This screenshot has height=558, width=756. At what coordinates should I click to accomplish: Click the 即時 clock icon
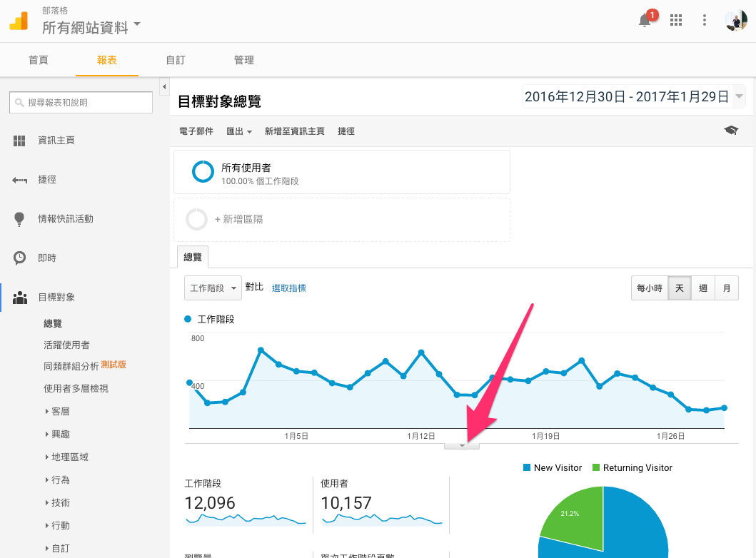coord(19,258)
